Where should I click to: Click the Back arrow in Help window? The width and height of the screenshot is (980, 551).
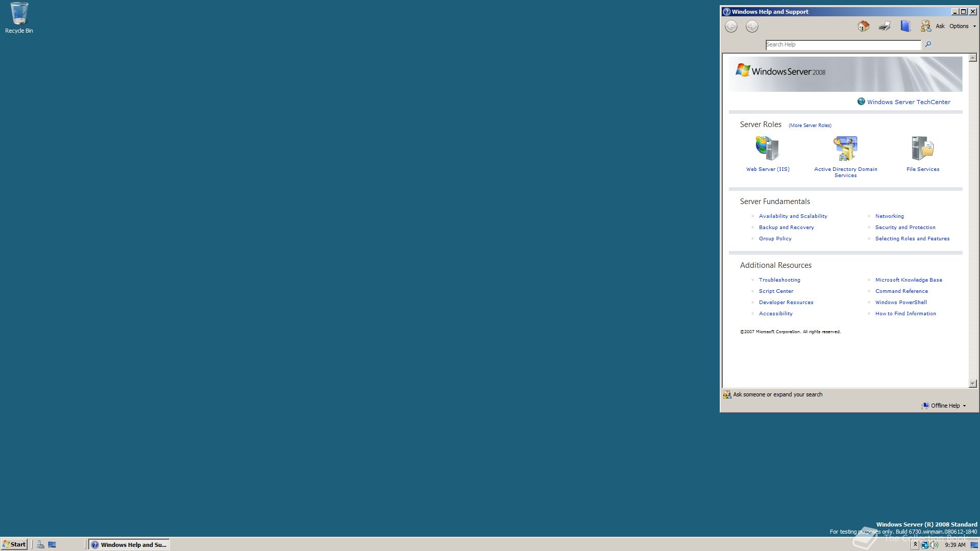click(731, 27)
